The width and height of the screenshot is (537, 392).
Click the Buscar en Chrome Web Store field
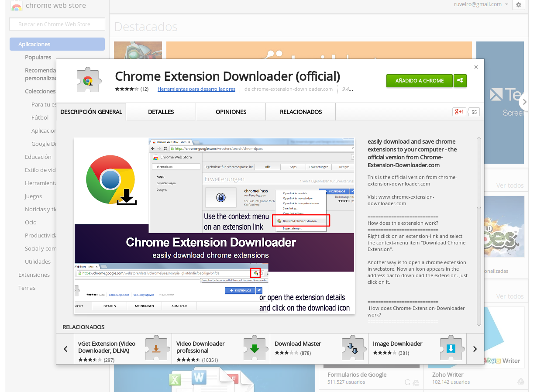pos(57,24)
